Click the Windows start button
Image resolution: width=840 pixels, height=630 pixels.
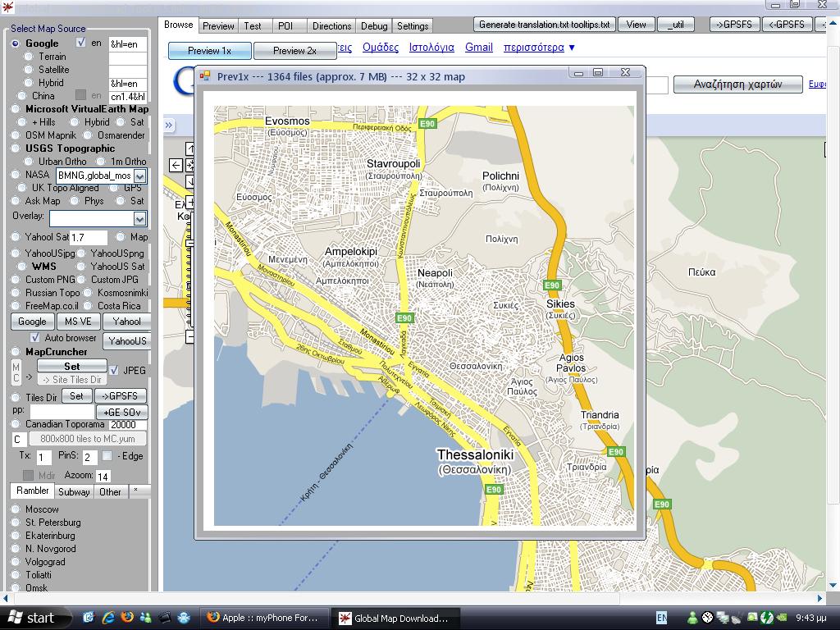[33, 618]
